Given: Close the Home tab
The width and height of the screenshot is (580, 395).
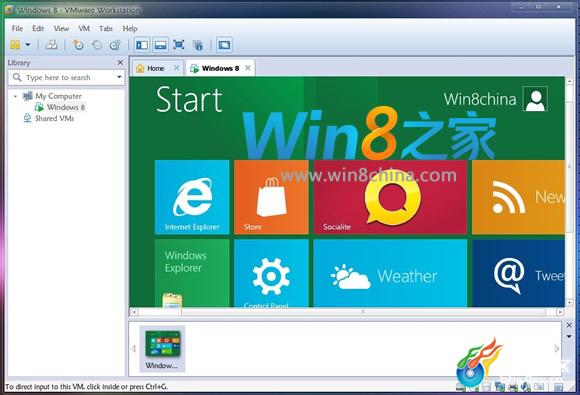Looking at the screenshot, I should [177, 68].
